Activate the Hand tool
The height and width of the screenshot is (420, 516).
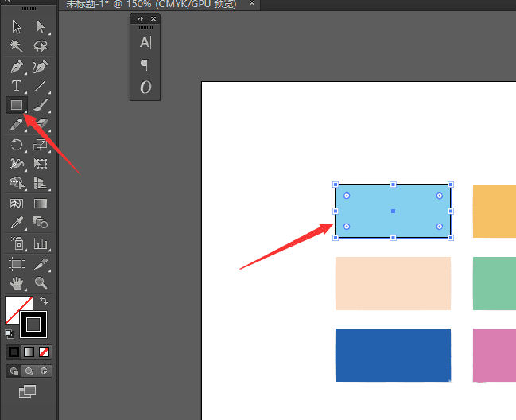pos(17,283)
